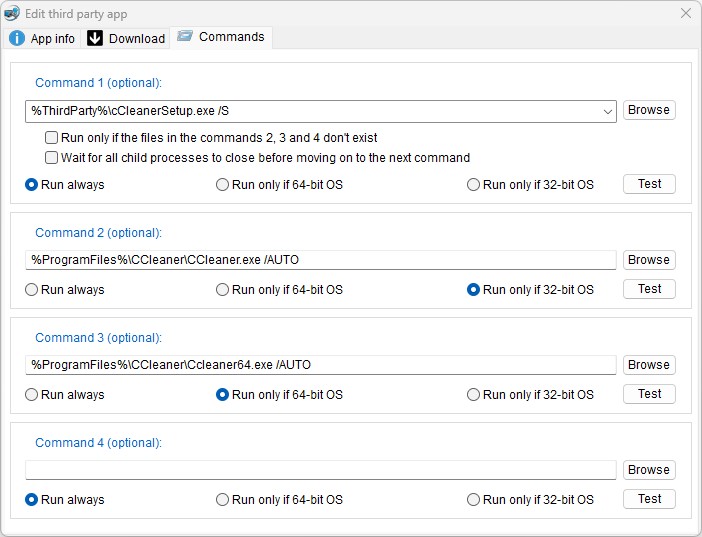The width and height of the screenshot is (702, 537).
Task: Pick 'Run only if 64-bit OS' for Command 3
Action: point(223,395)
